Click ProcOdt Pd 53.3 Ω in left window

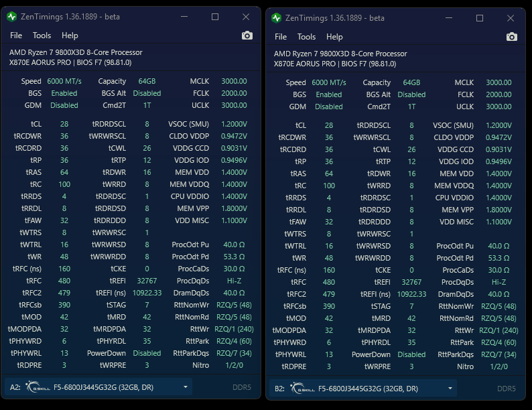coord(234,257)
